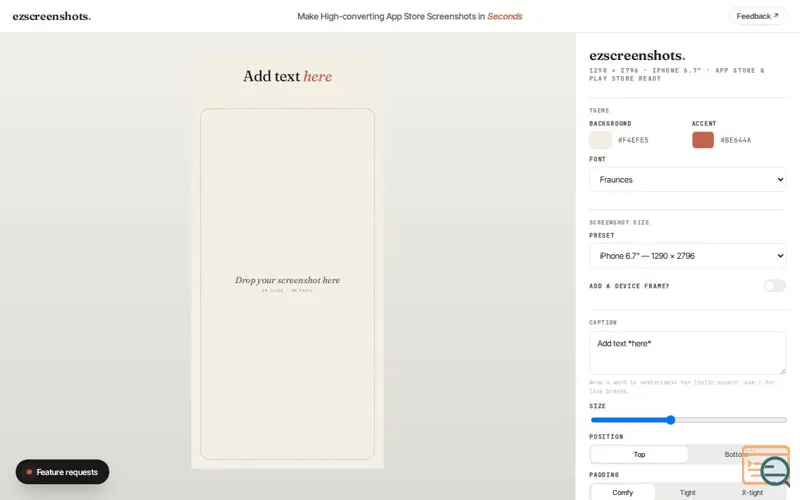The height and width of the screenshot is (500, 800).
Task: Click the orange magnifier window icon
Action: [766, 466]
